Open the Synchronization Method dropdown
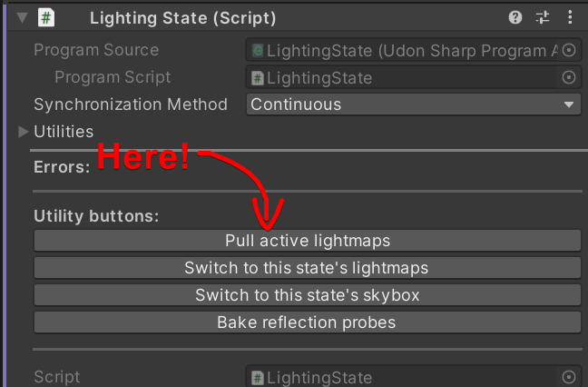Viewport: 588px width, 387px height. [x=413, y=104]
